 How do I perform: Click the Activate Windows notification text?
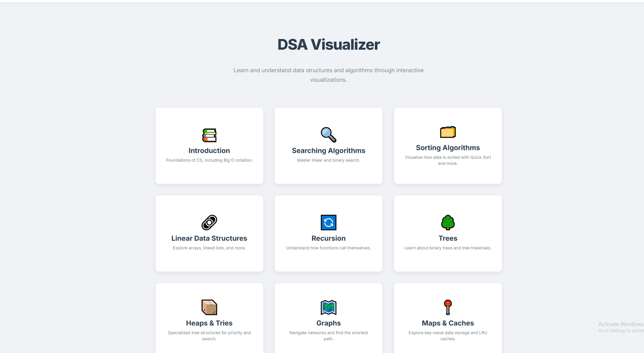click(x=621, y=324)
